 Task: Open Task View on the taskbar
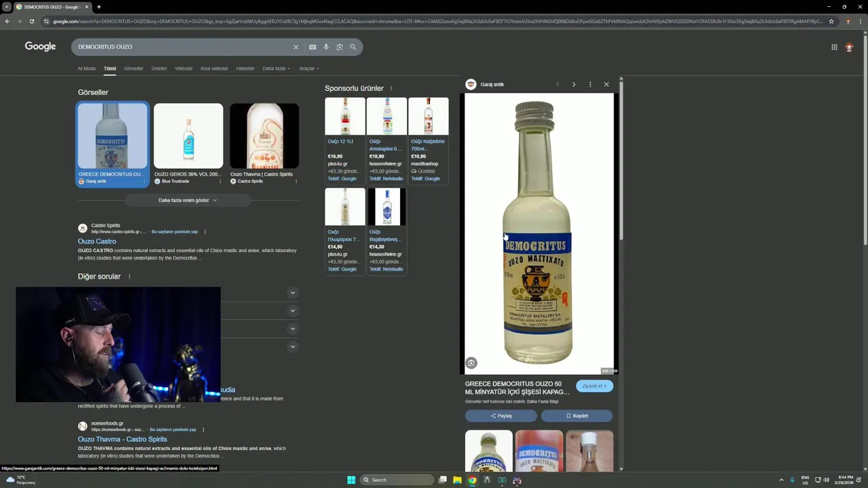pos(442,480)
